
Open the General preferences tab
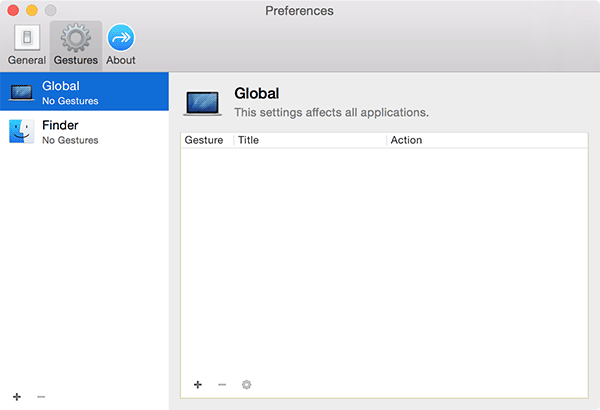[26, 44]
